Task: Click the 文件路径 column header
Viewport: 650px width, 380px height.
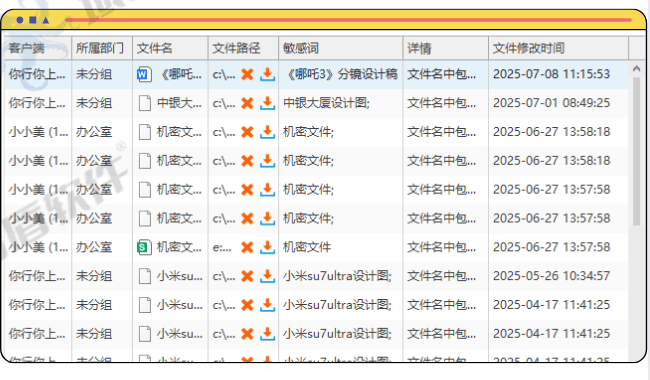Action: pos(243,48)
